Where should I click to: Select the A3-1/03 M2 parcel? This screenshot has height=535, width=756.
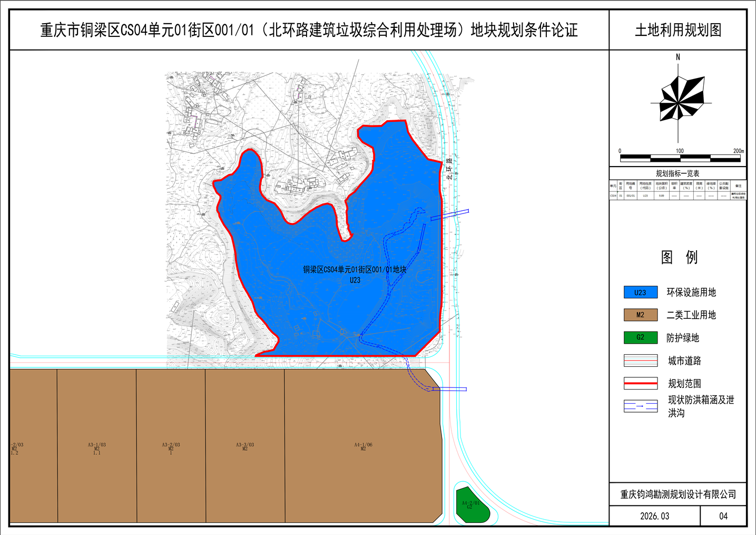click(x=96, y=448)
